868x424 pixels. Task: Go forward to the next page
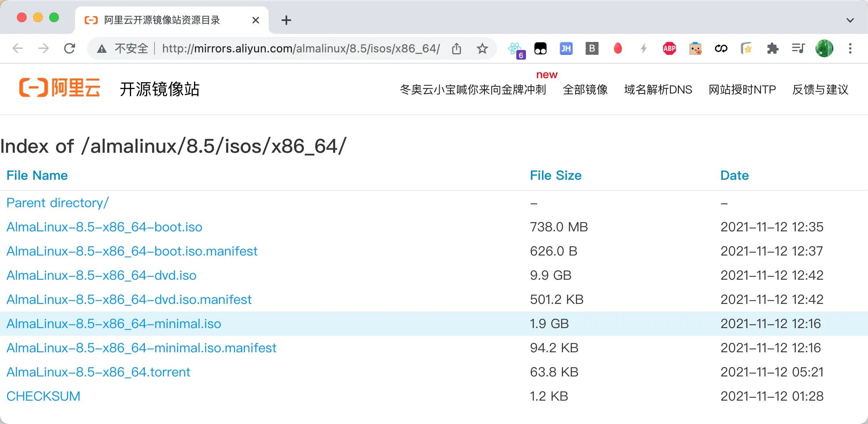coord(43,49)
